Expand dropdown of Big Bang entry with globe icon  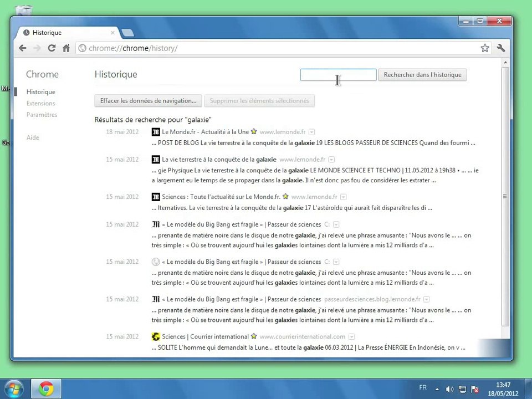336,262
